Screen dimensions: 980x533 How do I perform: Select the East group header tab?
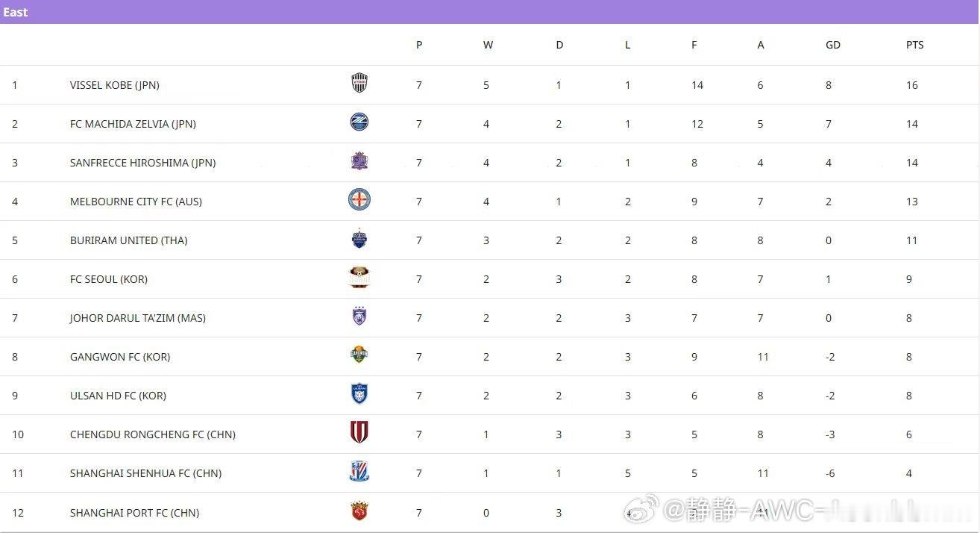pos(16,12)
